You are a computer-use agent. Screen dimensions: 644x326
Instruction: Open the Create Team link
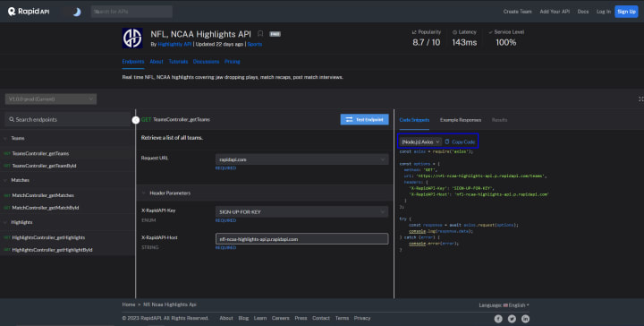pyautogui.click(x=518, y=12)
